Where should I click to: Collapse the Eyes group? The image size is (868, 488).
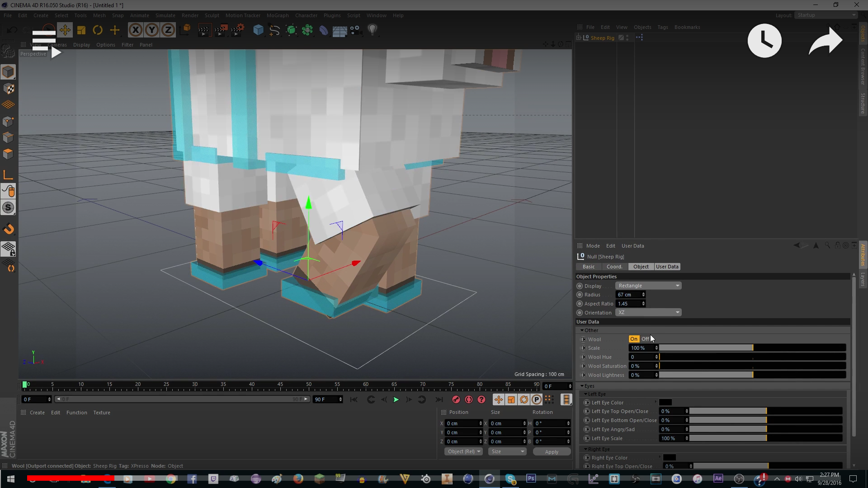(x=582, y=386)
